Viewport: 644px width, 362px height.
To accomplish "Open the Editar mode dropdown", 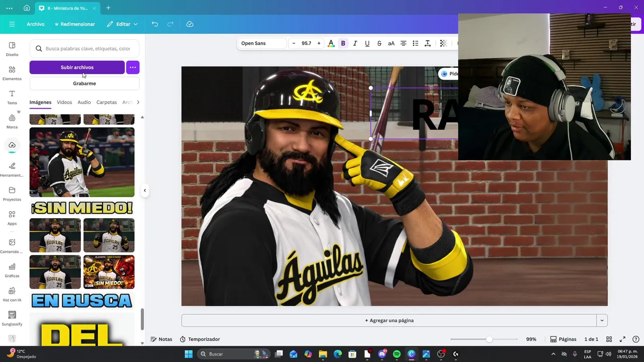I will (x=122, y=24).
